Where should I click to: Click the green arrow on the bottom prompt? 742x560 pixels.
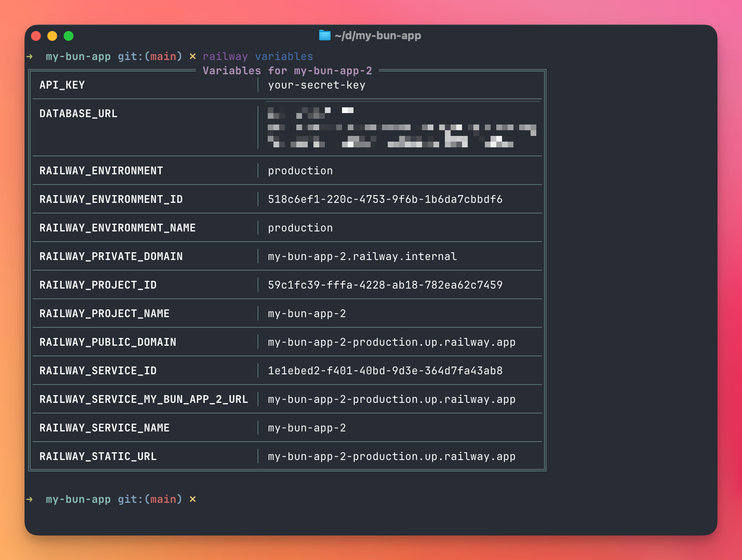(30, 499)
